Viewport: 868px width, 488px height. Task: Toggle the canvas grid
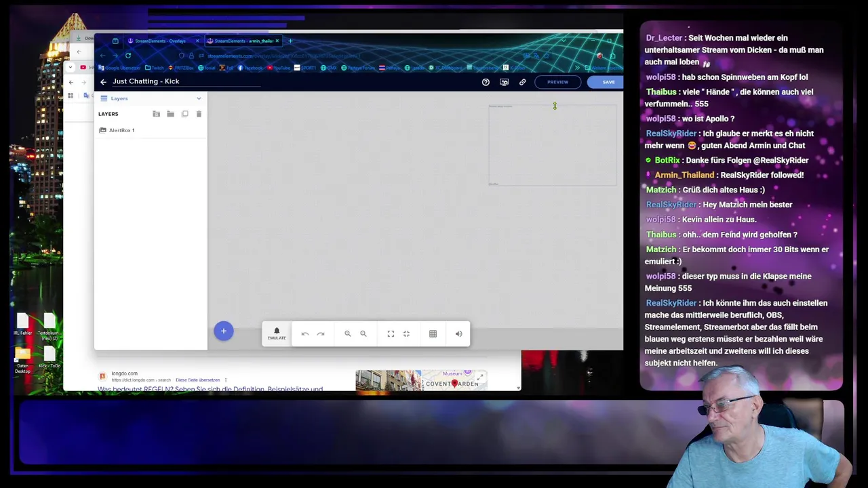433,333
